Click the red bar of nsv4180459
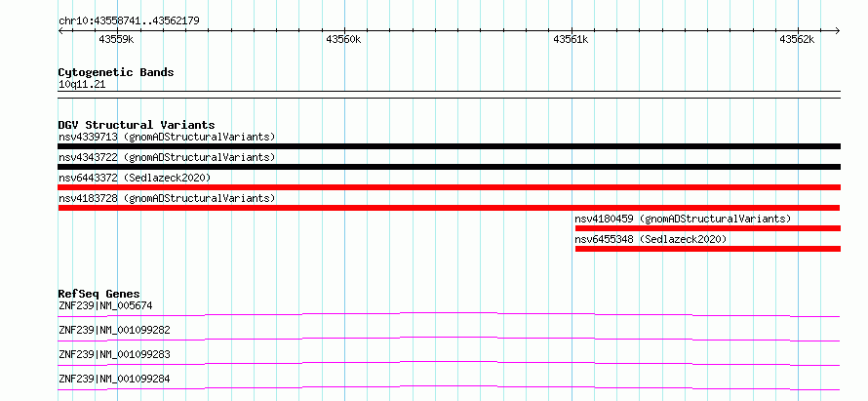This screenshot has height=401, width=868. pos(708,228)
